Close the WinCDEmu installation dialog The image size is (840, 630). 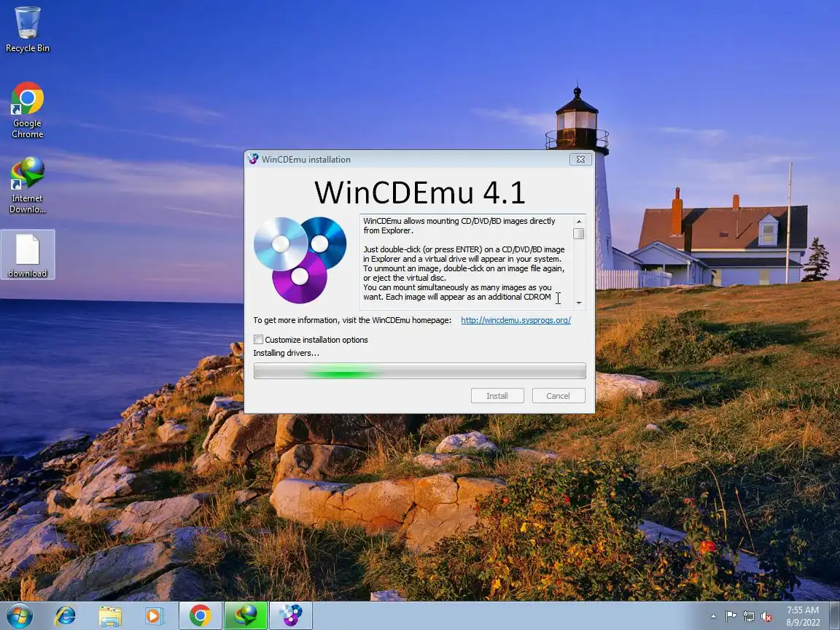click(580, 159)
